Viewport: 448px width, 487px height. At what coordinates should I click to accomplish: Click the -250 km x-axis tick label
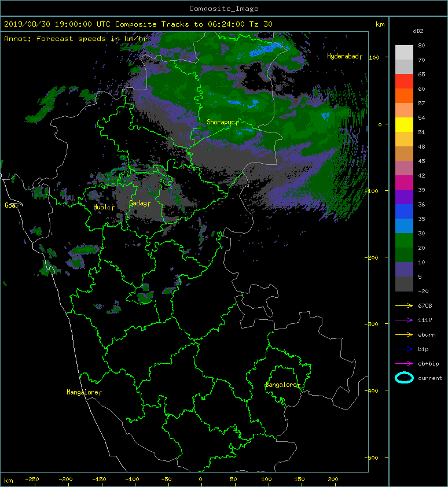(32, 479)
